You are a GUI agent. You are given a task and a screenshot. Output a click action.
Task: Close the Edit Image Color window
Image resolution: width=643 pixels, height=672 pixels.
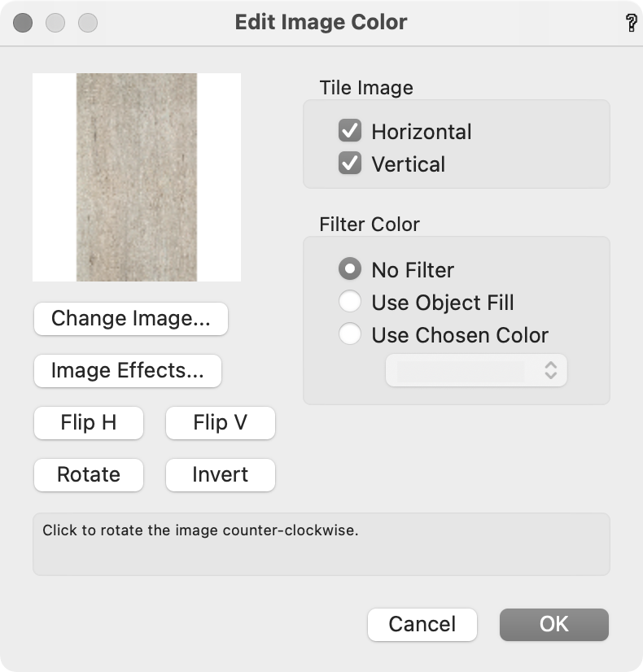click(x=23, y=23)
